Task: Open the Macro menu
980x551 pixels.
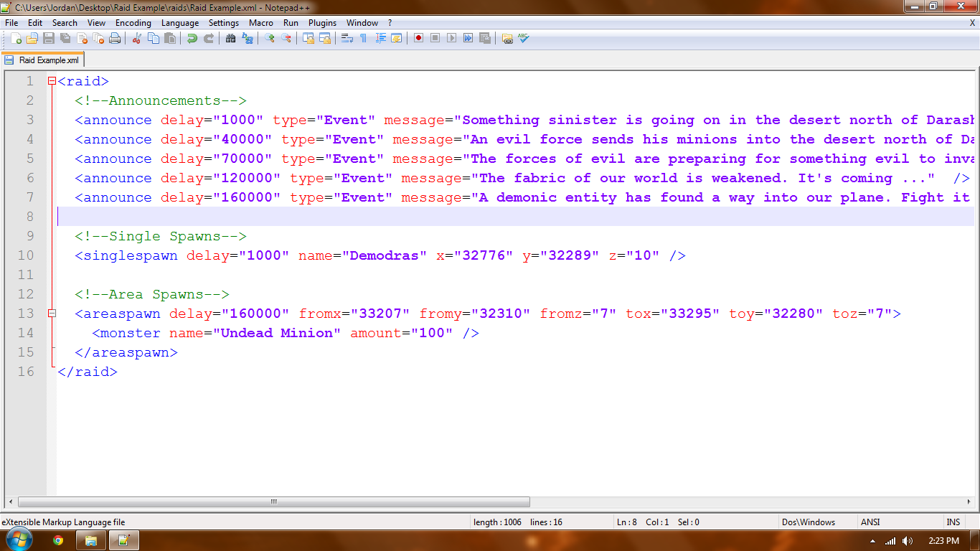Action: pos(261,23)
